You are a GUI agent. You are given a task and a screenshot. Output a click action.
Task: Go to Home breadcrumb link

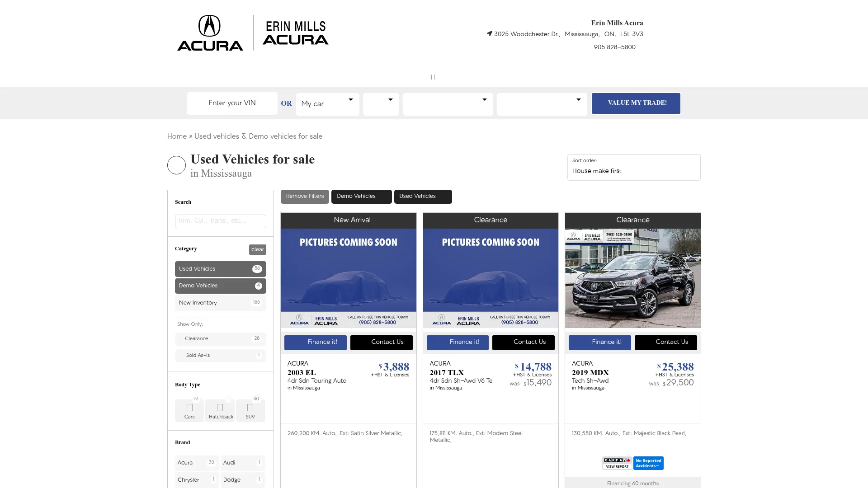[x=177, y=136]
